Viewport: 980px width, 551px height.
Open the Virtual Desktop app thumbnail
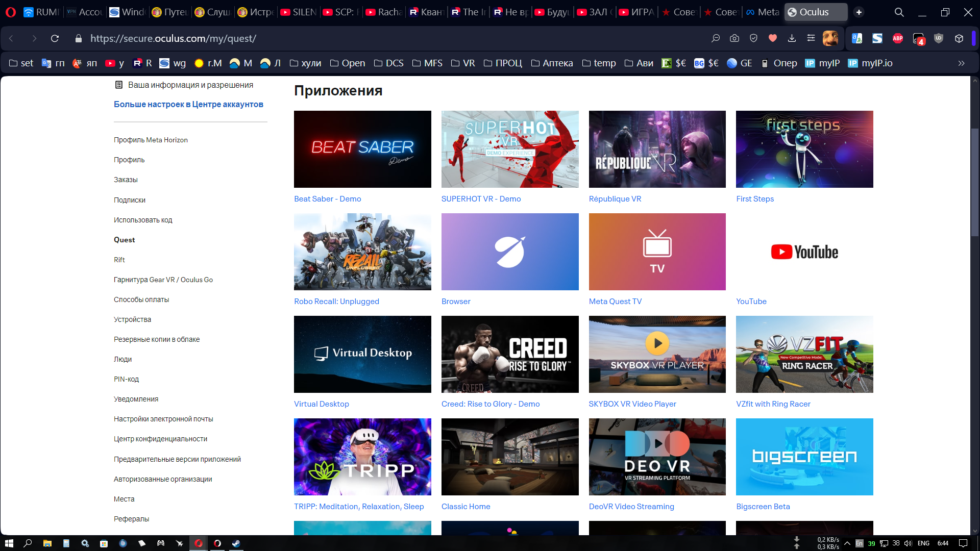pyautogui.click(x=362, y=354)
